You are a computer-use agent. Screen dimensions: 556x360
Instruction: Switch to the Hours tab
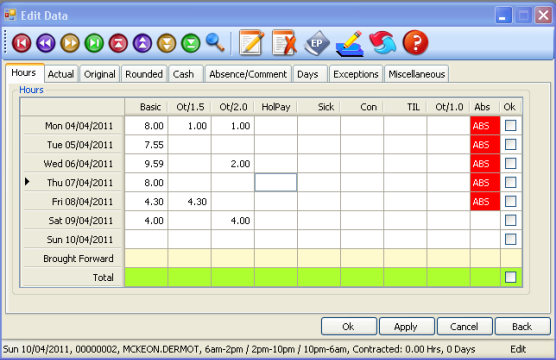point(24,73)
